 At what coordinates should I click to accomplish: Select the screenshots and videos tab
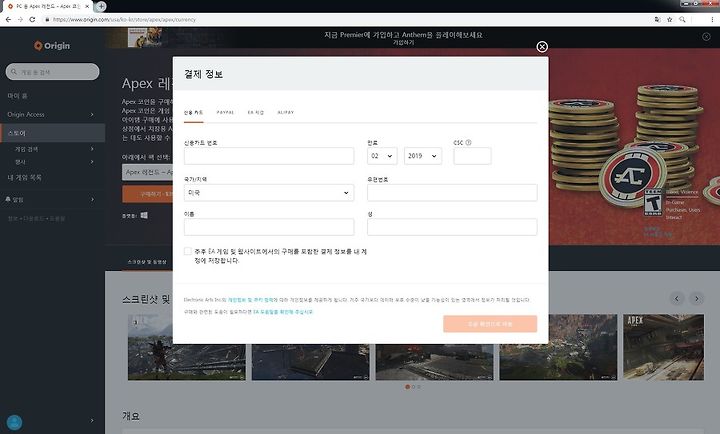click(x=147, y=262)
